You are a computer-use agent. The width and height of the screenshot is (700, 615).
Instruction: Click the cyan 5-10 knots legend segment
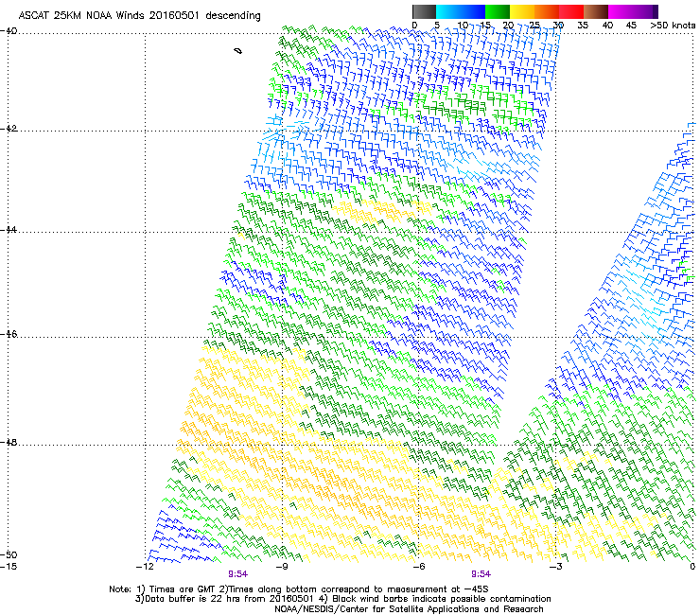(448, 11)
